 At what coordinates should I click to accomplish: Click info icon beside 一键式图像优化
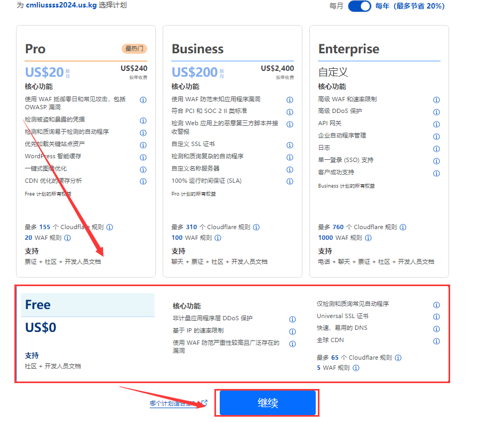143,170
